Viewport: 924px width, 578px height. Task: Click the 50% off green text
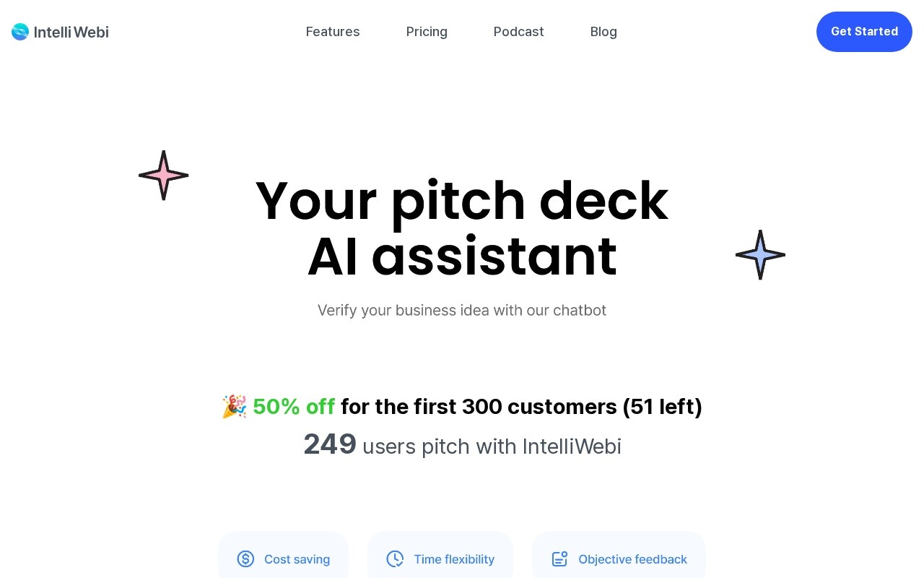click(x=294, y=407)
